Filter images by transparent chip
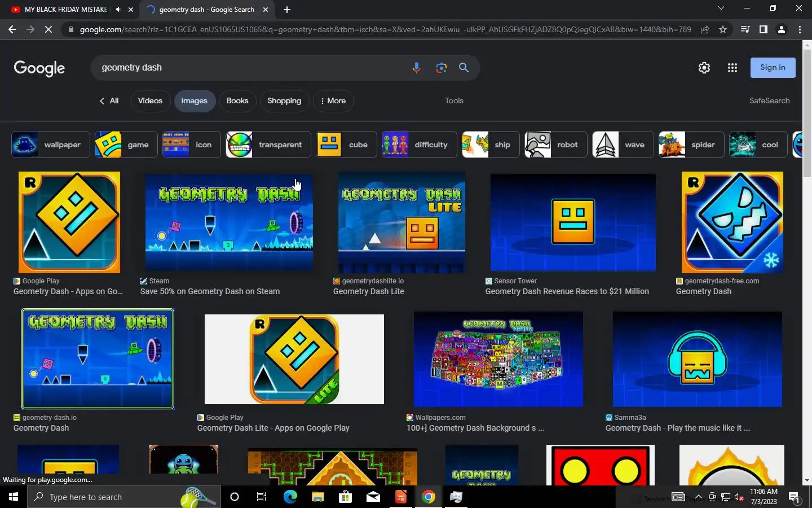 tap(268, 144)
